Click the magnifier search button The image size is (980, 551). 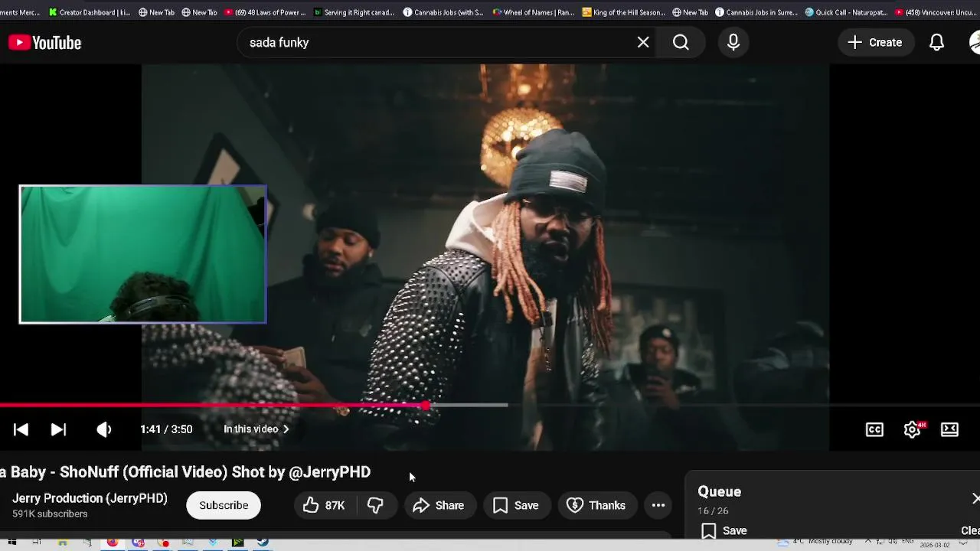(681, 43)
